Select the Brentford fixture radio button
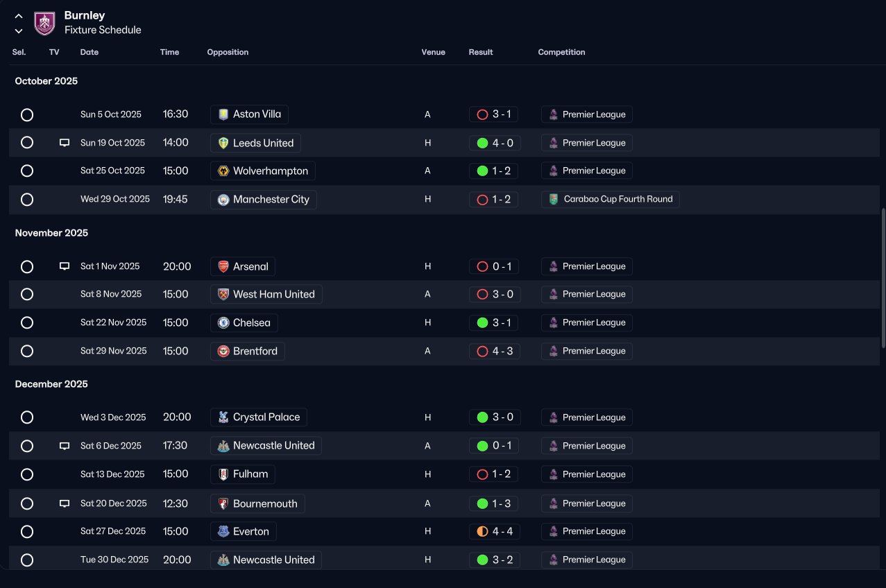Screen dimensions: 886x588 tap(27, 351)
